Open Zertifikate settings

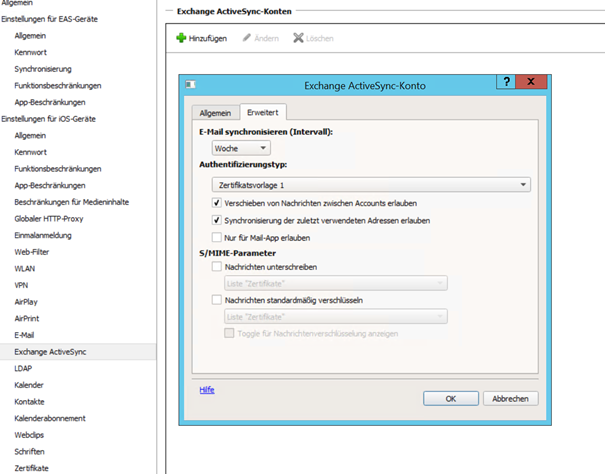(x=31, y=468)
